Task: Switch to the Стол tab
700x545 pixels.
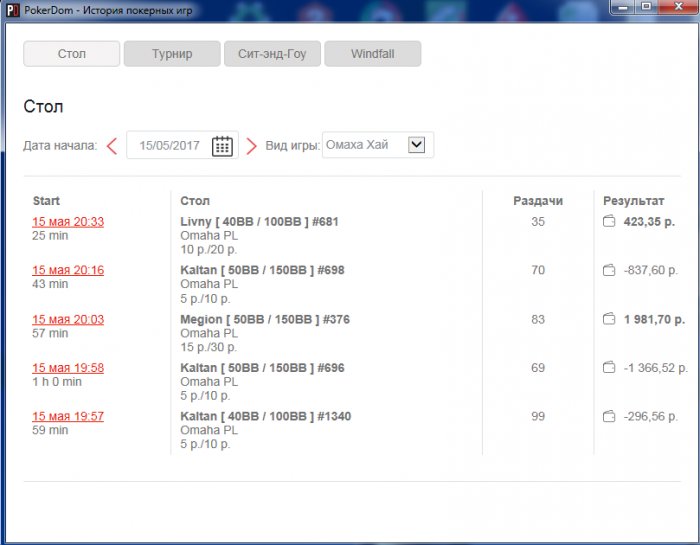Action: coord(71,54)
